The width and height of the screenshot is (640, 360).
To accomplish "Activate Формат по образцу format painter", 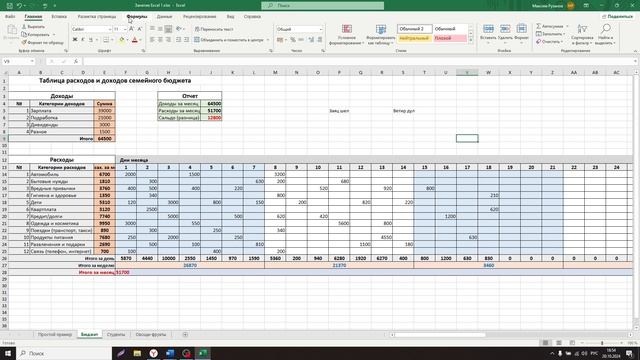I will (42, 42).
